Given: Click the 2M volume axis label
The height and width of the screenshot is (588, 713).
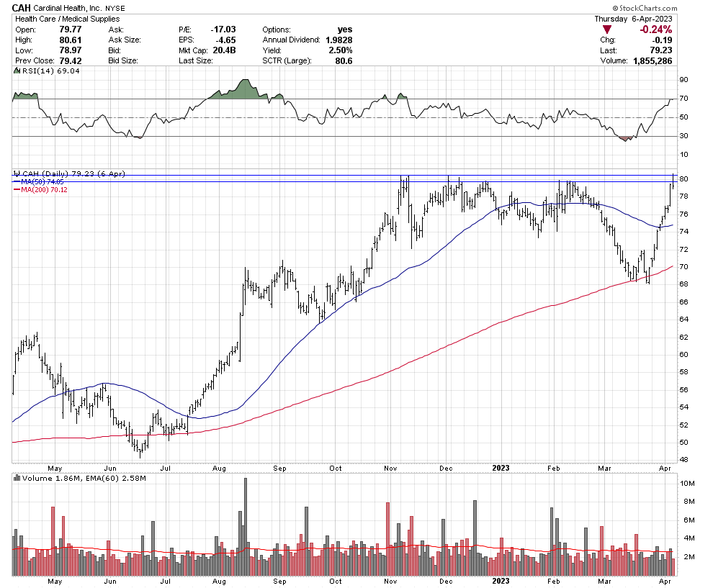Looking at the screenshot, I should [x=689, y=557].
